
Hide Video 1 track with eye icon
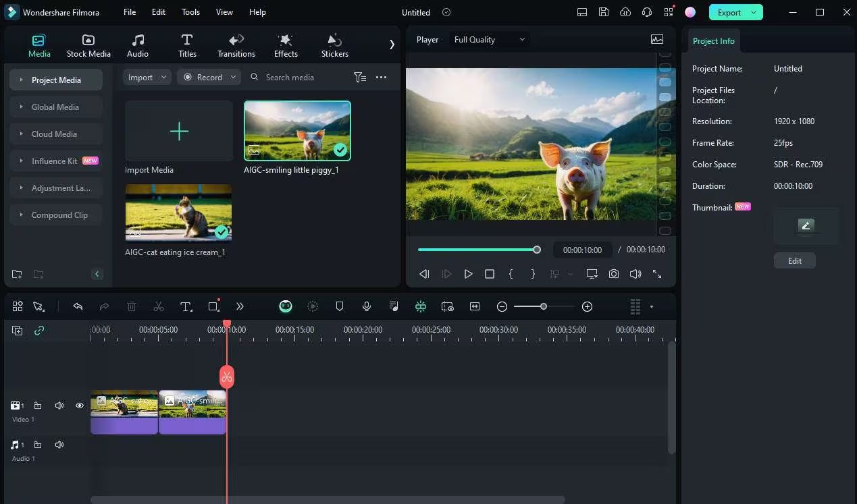pyautogui.click(x=80, y=405)
